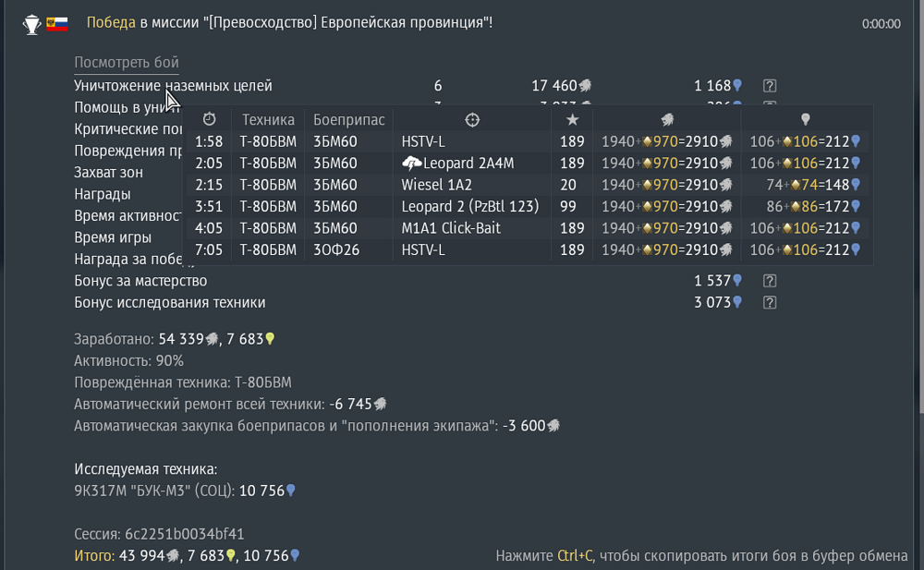
Task: Click the 3ОФ26 ammunition cell
Action: pos(336,250)
